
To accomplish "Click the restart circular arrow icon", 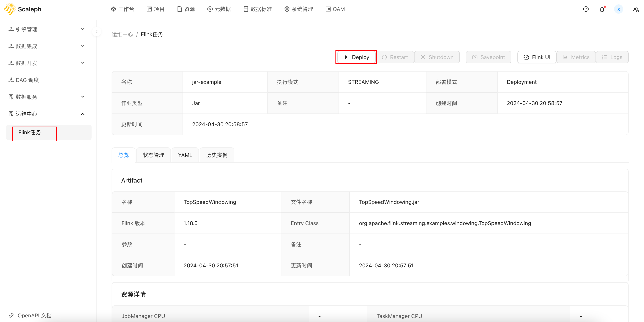I will click(384, 57).
